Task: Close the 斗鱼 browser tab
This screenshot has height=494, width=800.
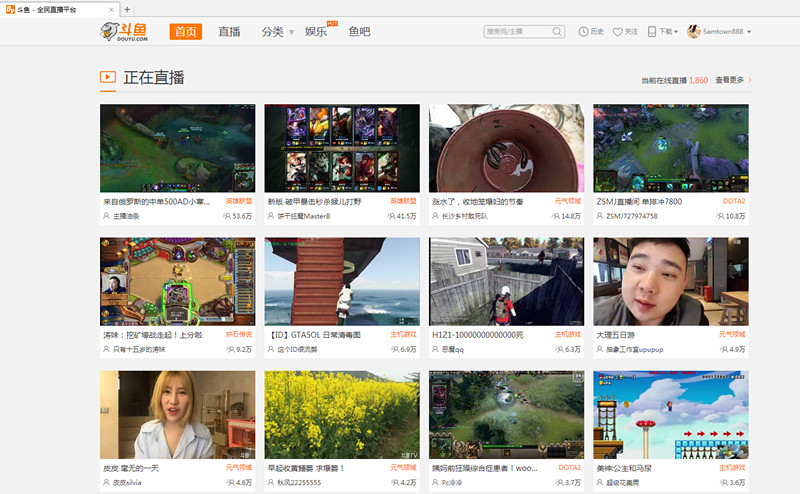Action: click(x=111, y=10)
